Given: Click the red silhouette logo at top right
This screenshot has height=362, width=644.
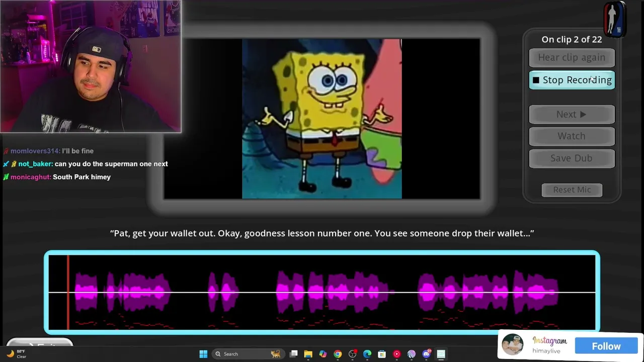Looking at the screenshot, I should tap(614, 19).
